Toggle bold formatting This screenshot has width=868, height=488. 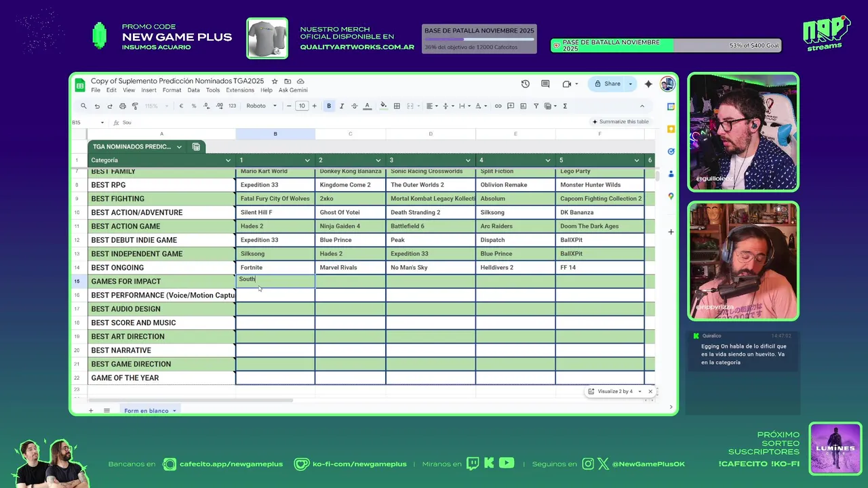tap(329, 106)
